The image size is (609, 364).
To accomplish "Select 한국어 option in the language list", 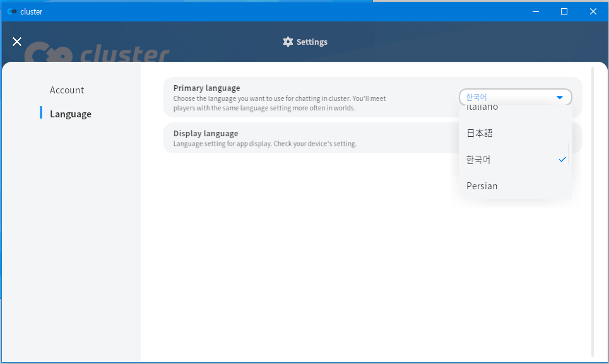I will (x=515, y=160).
